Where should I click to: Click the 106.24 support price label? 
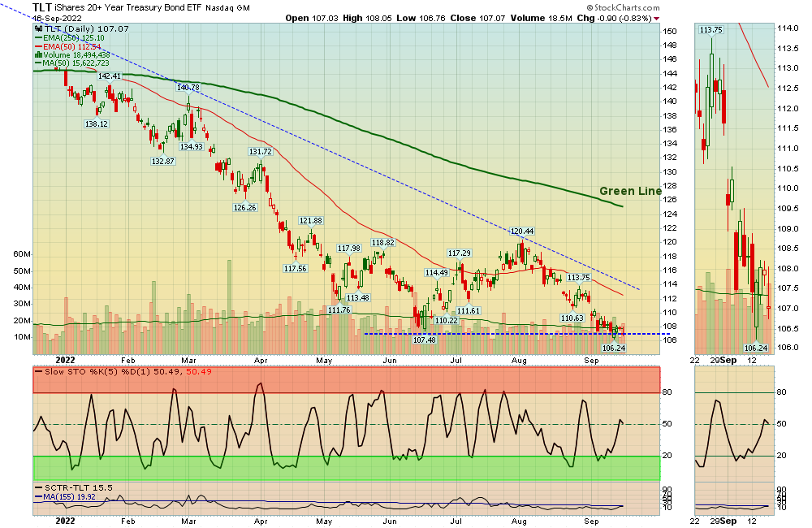click(613, 347)
